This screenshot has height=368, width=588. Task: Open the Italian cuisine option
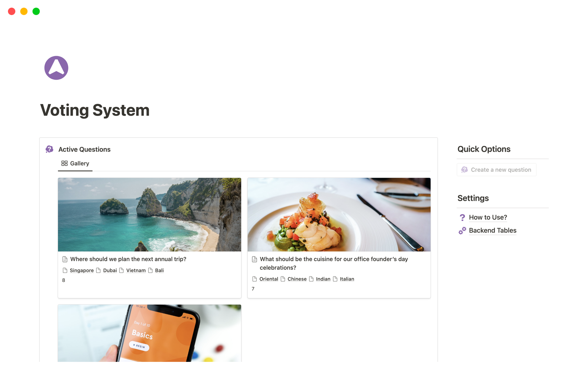pyautogui.click(x=347, y=279)
